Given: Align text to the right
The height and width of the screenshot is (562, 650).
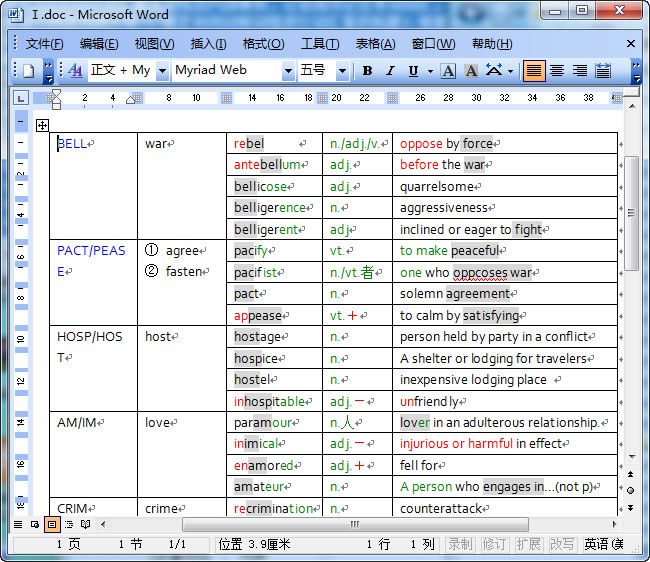Looking at the screenshot, I should click(580, 71).
